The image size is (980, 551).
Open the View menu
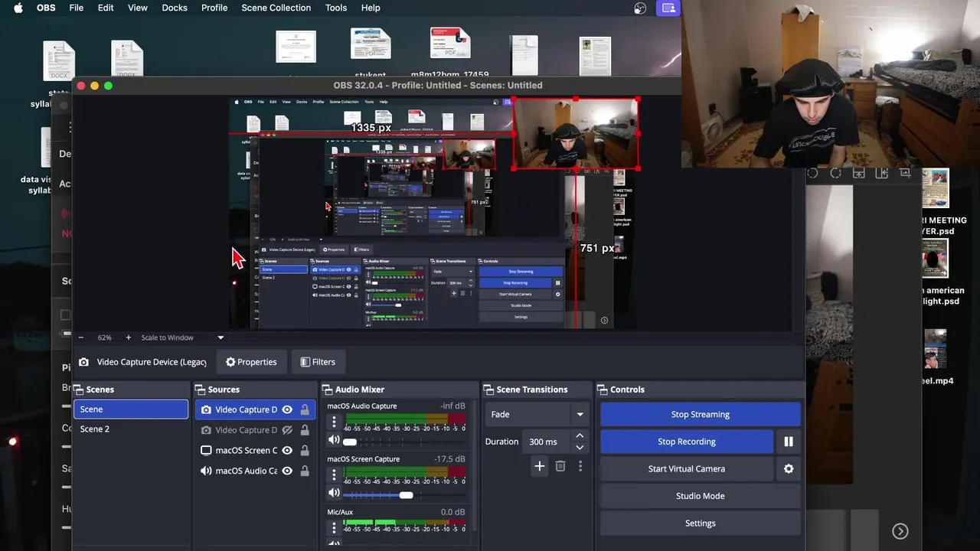click(138, 8)
